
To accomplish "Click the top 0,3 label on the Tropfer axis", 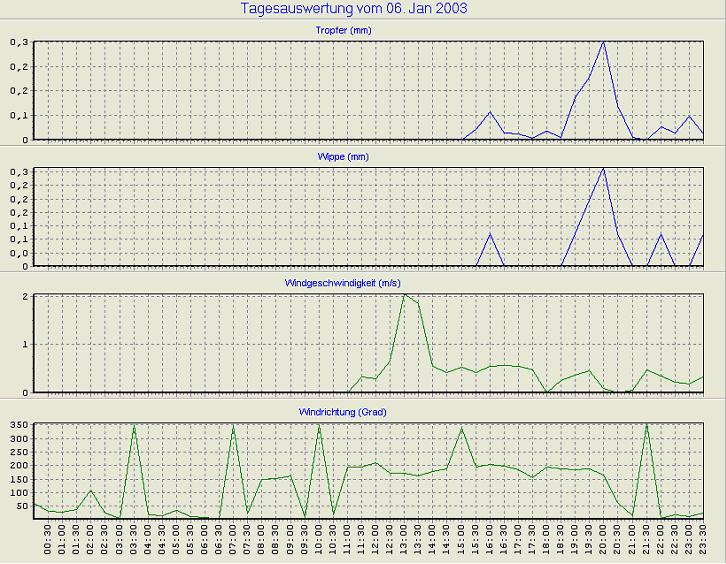I will tap(20, 43).
